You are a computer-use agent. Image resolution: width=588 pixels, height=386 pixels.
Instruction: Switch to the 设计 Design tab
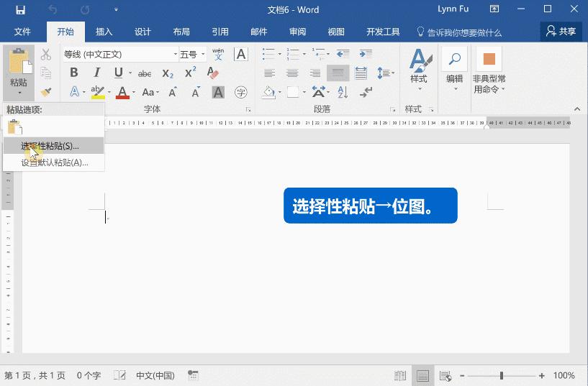tap(143, 32)
